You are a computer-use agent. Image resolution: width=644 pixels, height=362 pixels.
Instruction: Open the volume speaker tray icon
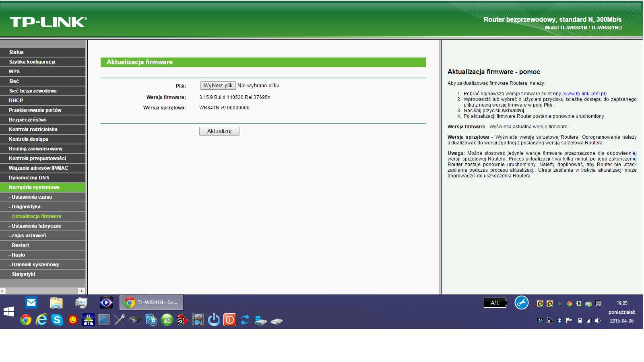[598, 321]
